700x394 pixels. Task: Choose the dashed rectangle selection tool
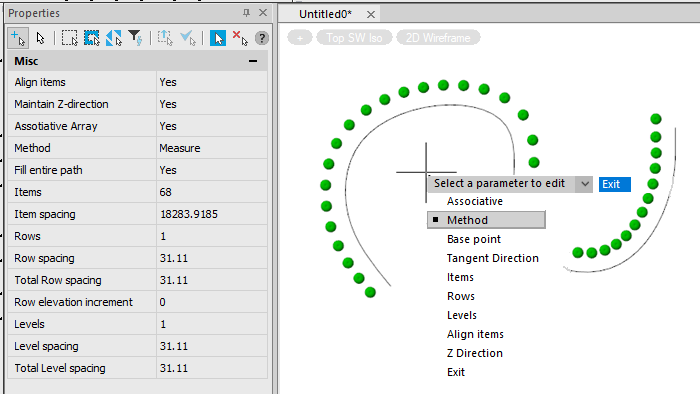[x=70, y=38]
